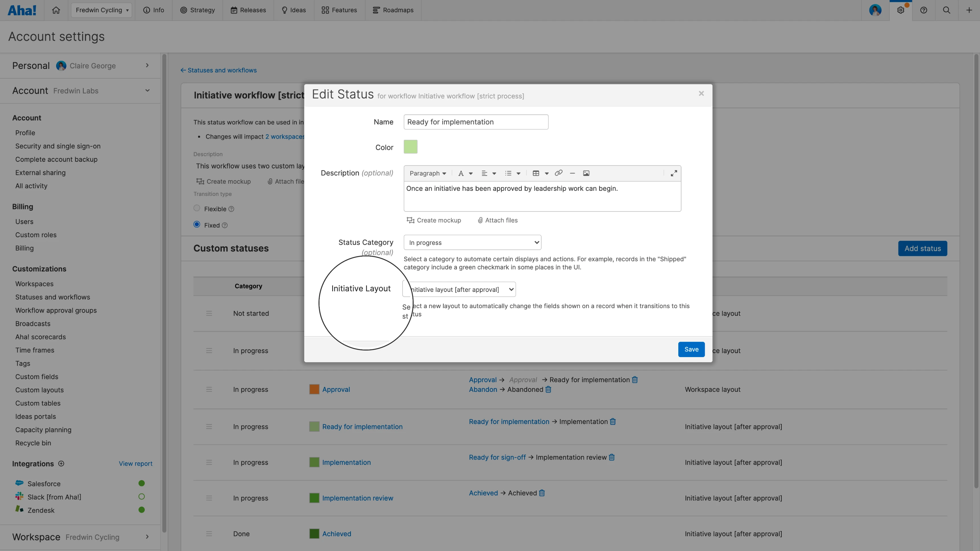The width and height of the screenshot is (980, 551).
Task: Insert an image in description editor
Action: (586, 173)
